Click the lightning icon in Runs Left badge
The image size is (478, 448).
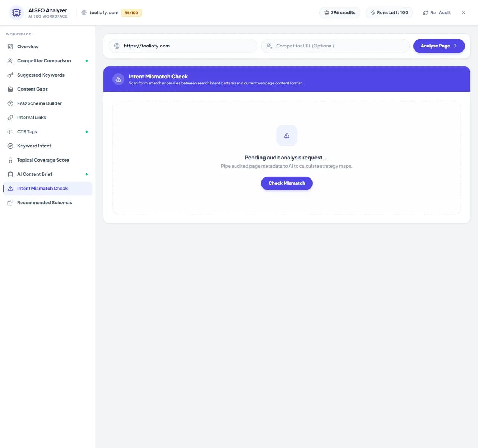tap(373, 13)
